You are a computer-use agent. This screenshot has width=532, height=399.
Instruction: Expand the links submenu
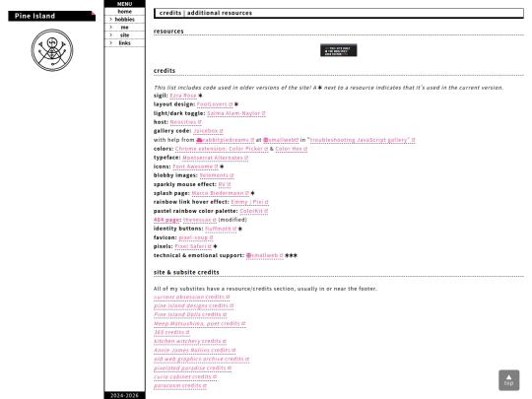point(124,43)
